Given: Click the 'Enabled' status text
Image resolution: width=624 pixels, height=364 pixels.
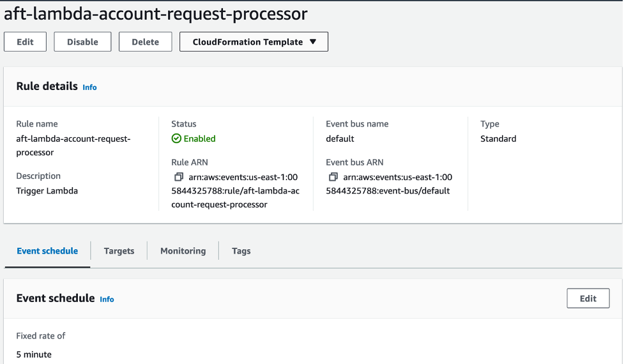Looking at the screenshot, I should 199,139.
